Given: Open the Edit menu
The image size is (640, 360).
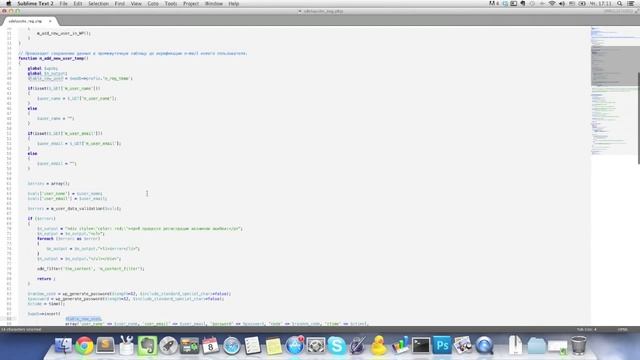Looking at the screenshot, I should pos(78,4).
